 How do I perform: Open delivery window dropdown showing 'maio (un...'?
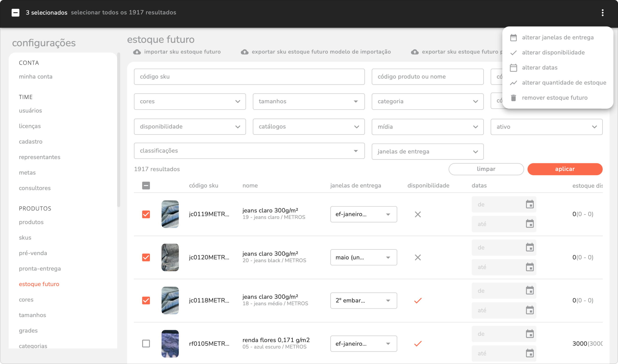[x=363, y=257]
